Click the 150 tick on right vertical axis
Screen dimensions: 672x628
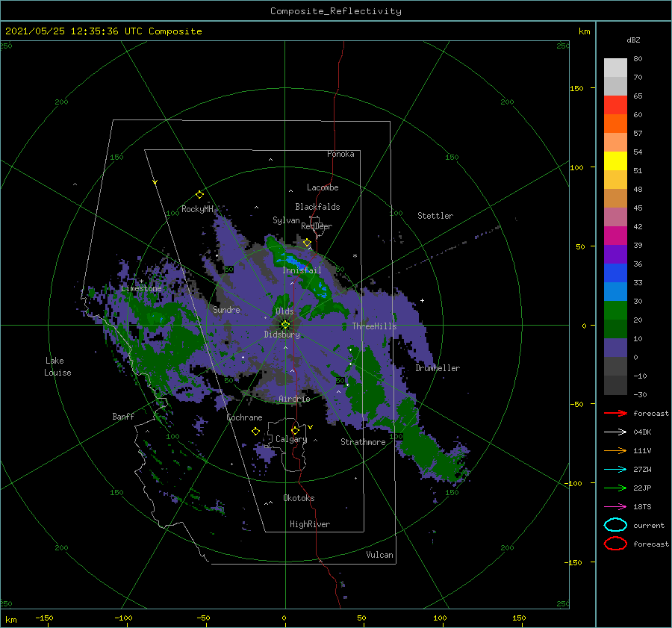tap(576, 88)
